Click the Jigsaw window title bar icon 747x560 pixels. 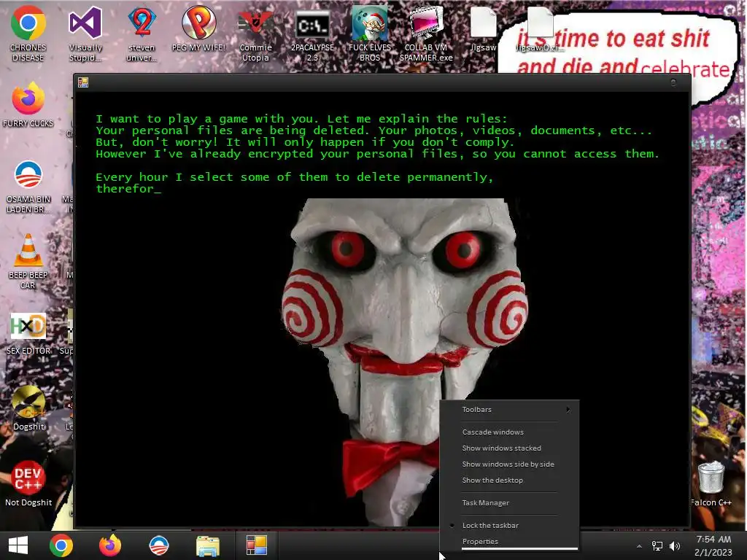pos(83,83)
